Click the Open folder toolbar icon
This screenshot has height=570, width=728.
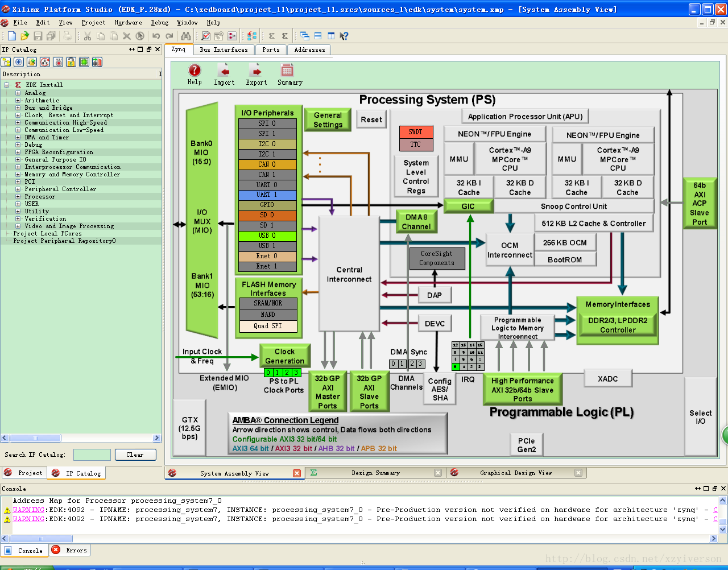click(x=24, y=36)
